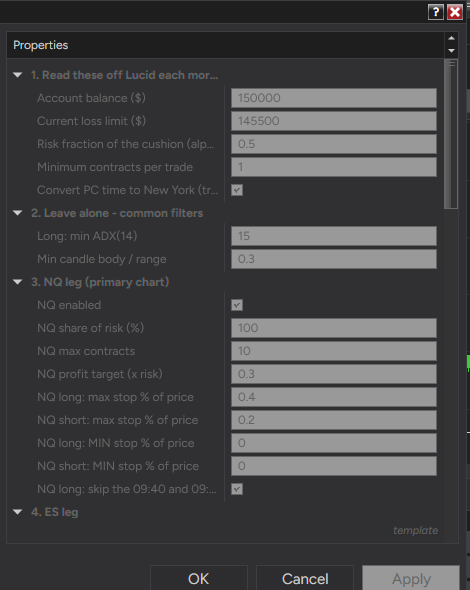Select 'NQ share of risk (%)' label
Viewport: 470px width, 590px height.
[90, 328]
